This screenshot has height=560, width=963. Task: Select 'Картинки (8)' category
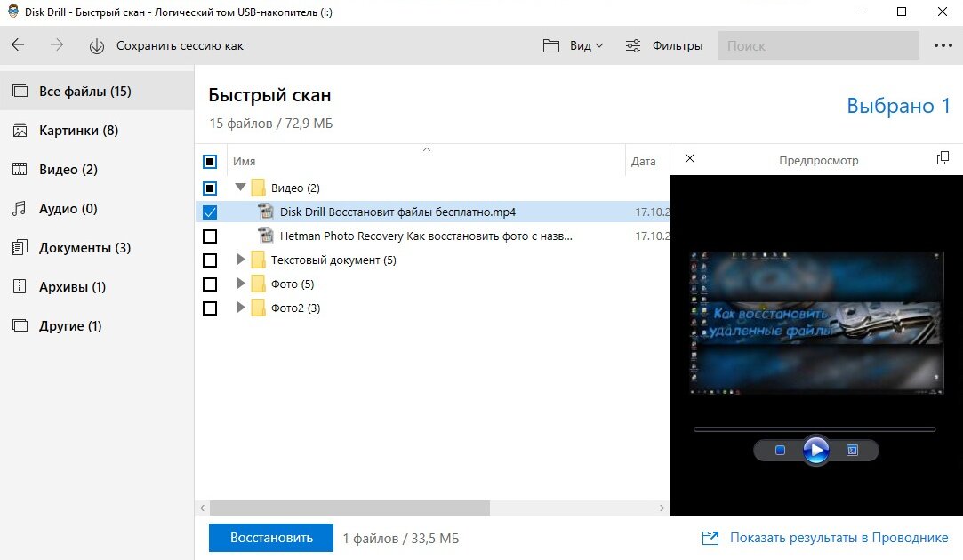[97, 130]
